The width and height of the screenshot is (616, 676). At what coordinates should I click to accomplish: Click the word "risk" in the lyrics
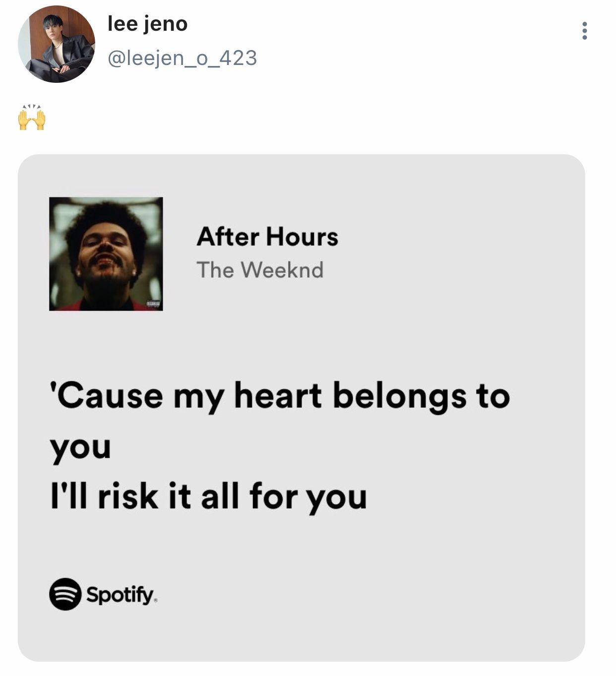128,496
